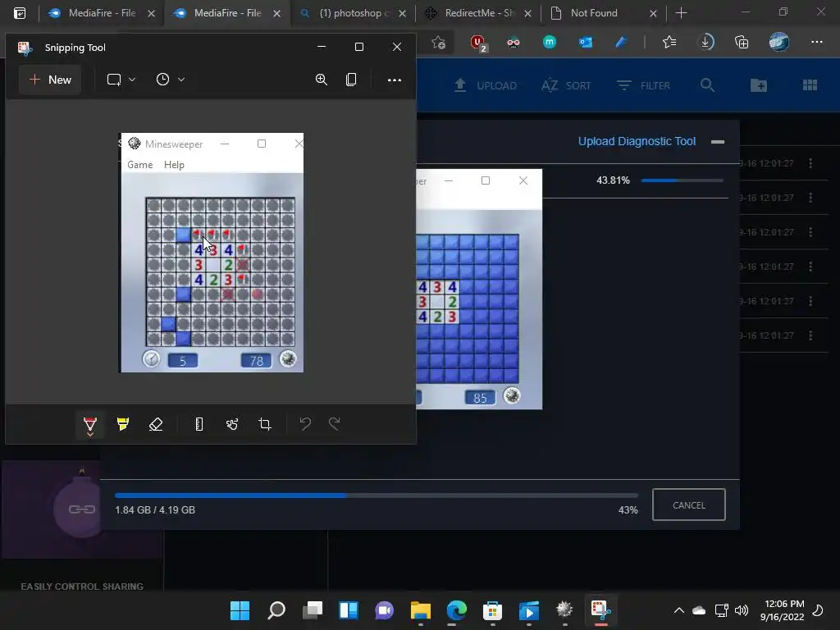The width and height of the screenshot is (840, 630).
Task: Click the 43.81% file progress bar
Action: tap(682, 180)
